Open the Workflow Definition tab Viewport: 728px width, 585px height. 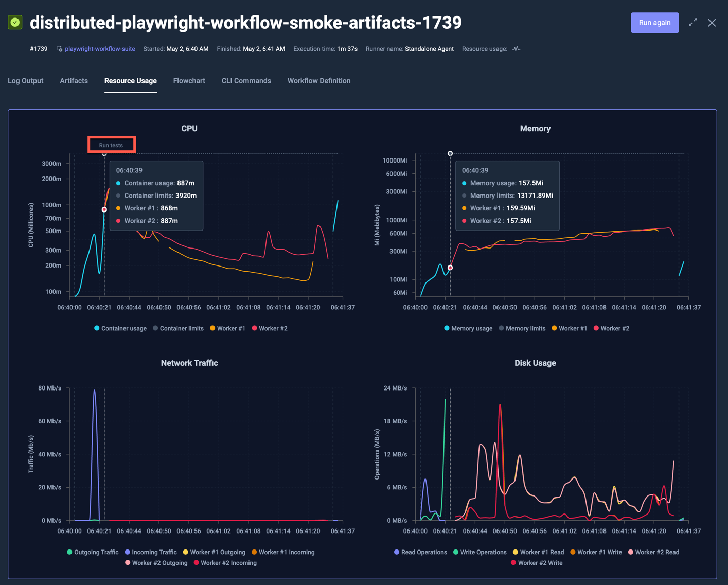tap(318, 81)
